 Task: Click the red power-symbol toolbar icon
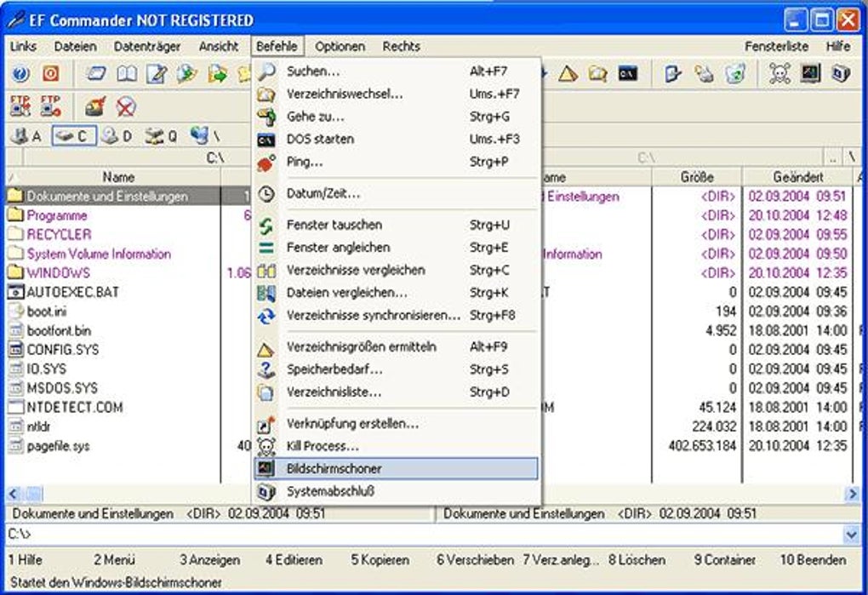[x=50, y=73]
